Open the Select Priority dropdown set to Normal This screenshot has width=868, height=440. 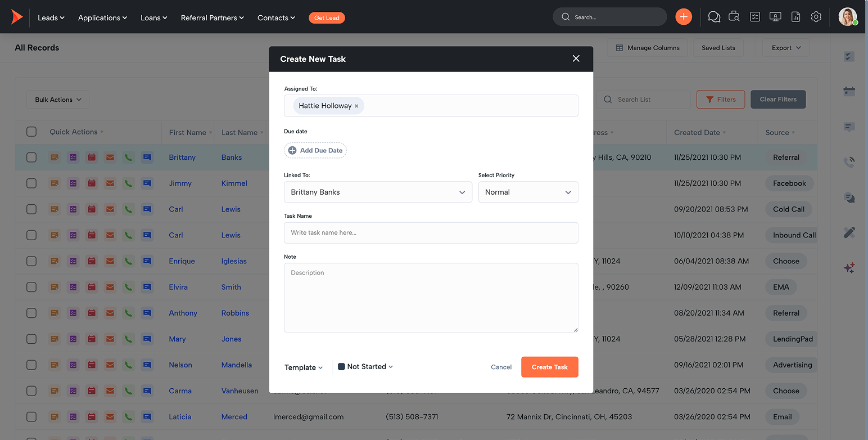[x=528, y=192]
